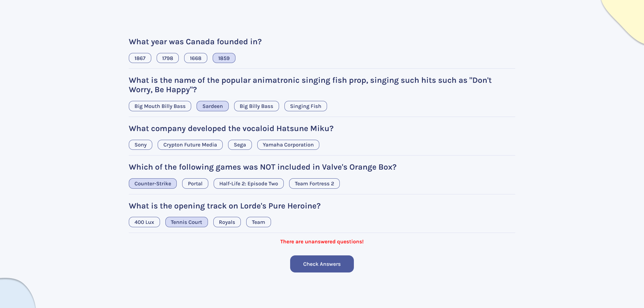
Task: Deselect the Tennis Court answer
Action: [186, 222]
